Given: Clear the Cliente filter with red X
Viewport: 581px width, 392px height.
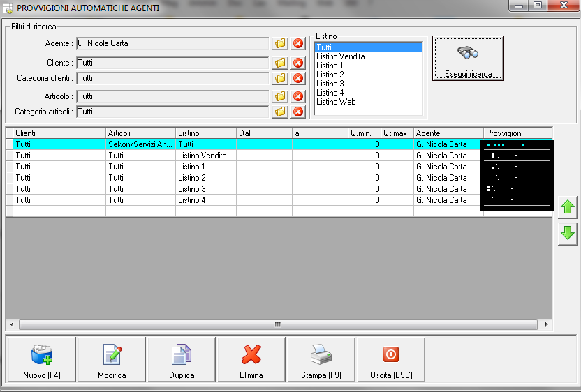Looking at the screenshot, I should (298, 63).
